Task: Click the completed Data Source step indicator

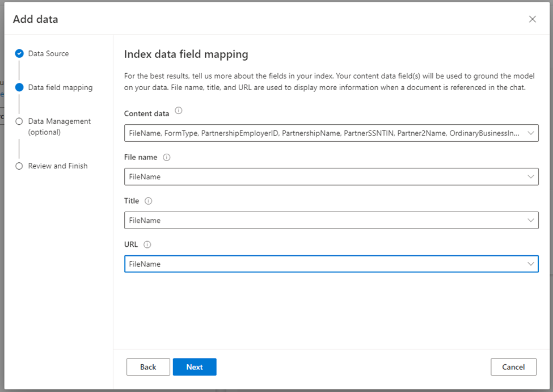Action: coord(19,53)
